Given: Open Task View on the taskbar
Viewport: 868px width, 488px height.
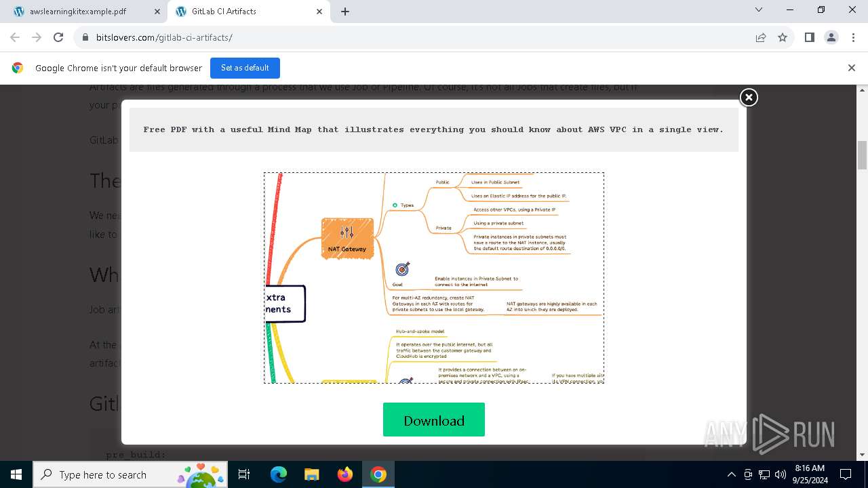Looking at the screenshot, I should point(244,474).
